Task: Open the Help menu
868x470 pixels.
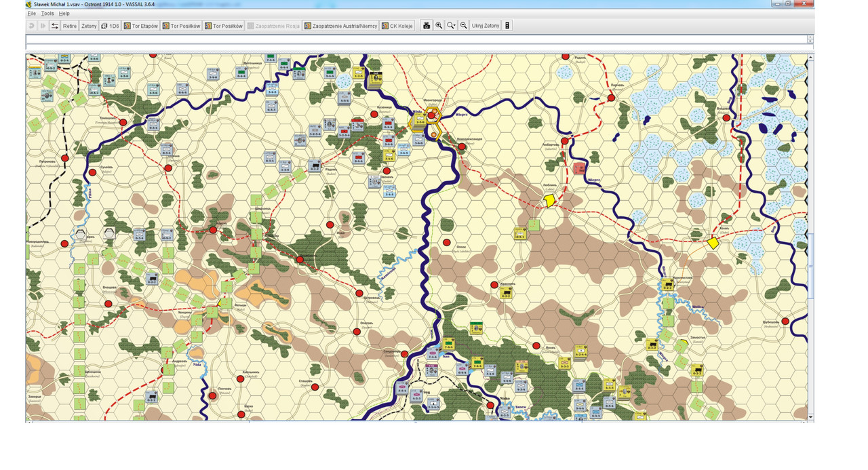Action: [x=64, y=14]
